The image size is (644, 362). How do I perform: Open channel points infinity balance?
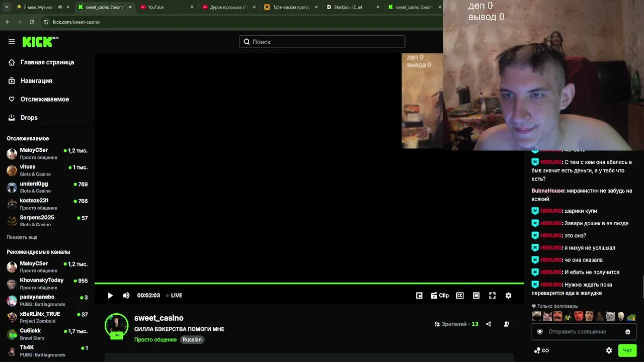pyautogui.click(x=542, y=350)
